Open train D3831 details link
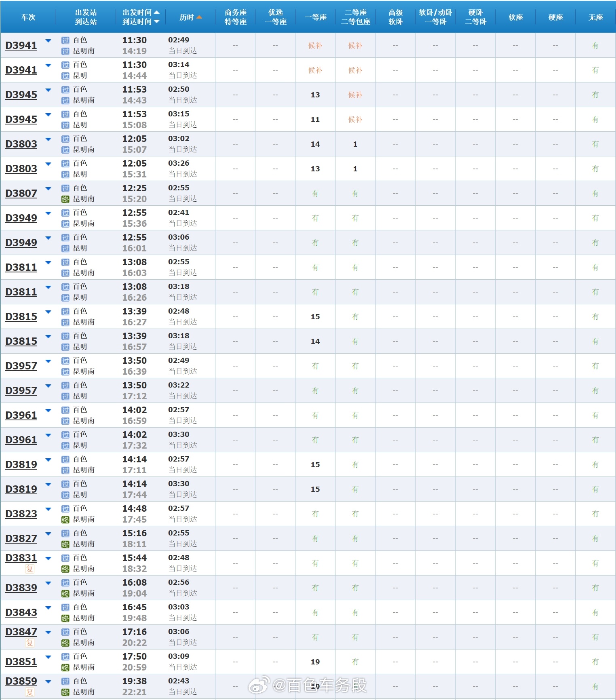Image resolution: width=616 pixels, height=700 pixels. pos(21,558)
